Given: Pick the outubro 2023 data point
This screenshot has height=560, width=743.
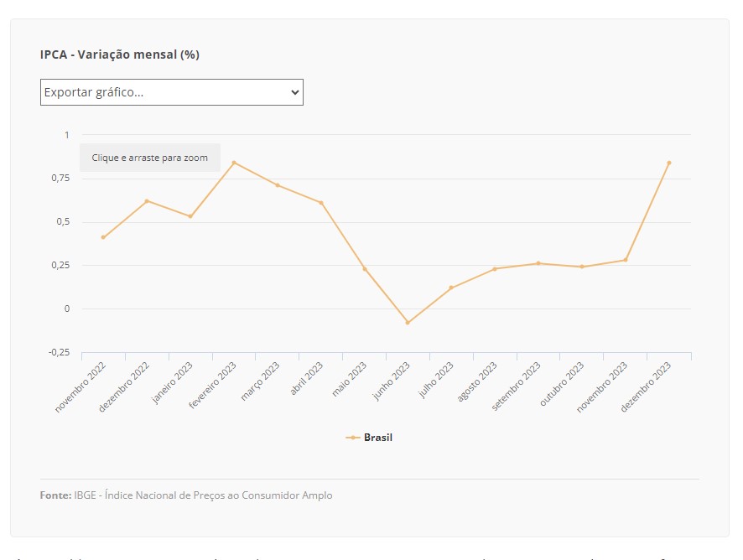Looking at the screenshot, I should 582,267.
